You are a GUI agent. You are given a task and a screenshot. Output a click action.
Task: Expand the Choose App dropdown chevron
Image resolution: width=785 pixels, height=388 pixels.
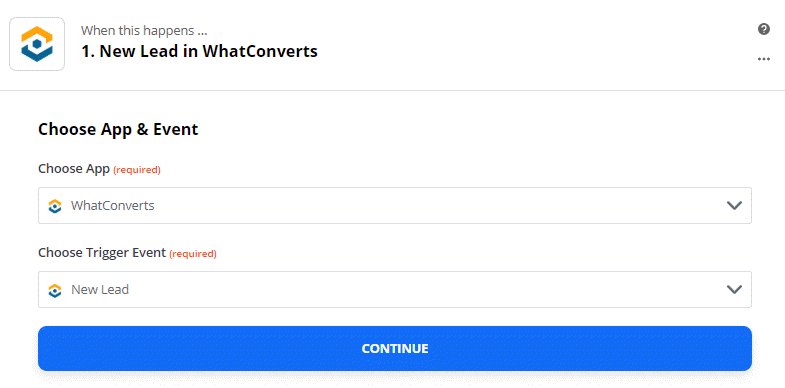pyautogui.click(x=734, y=205)
